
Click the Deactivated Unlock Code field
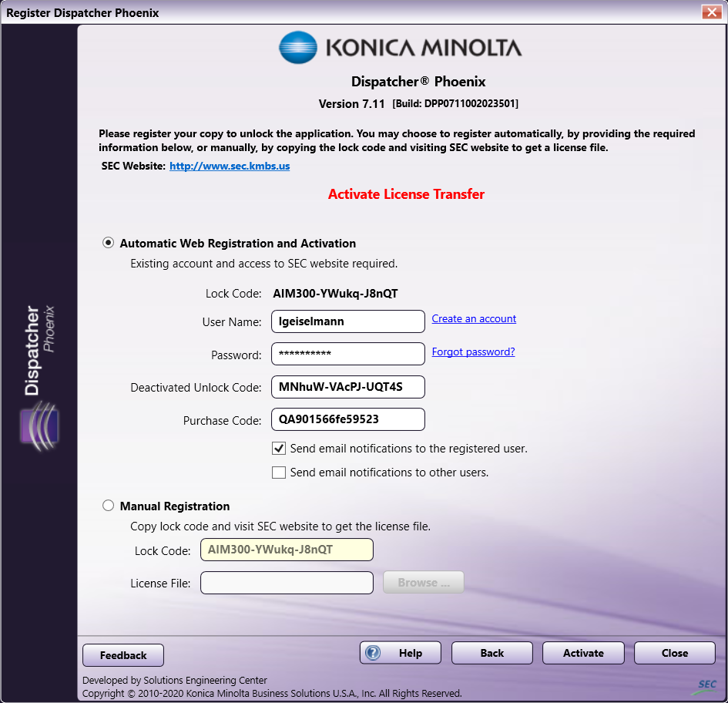tap(347, 387)
